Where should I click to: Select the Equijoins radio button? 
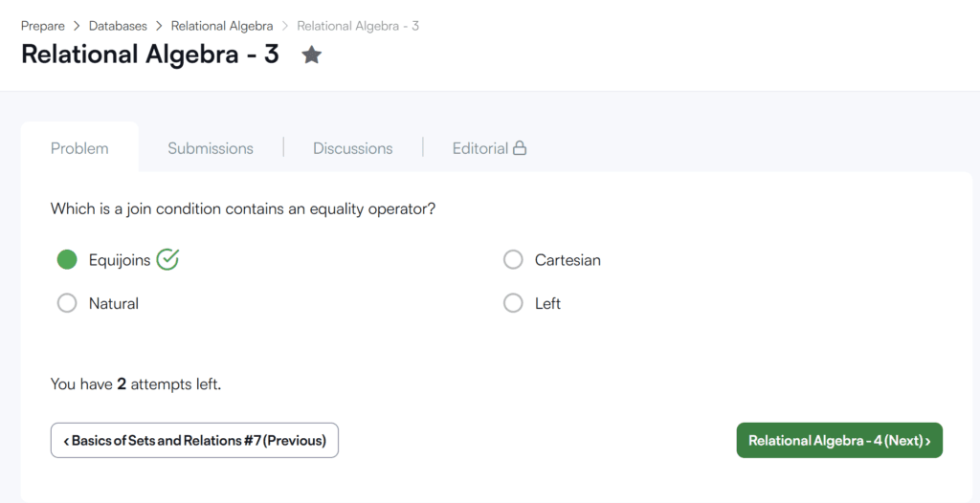pos(67,260)
